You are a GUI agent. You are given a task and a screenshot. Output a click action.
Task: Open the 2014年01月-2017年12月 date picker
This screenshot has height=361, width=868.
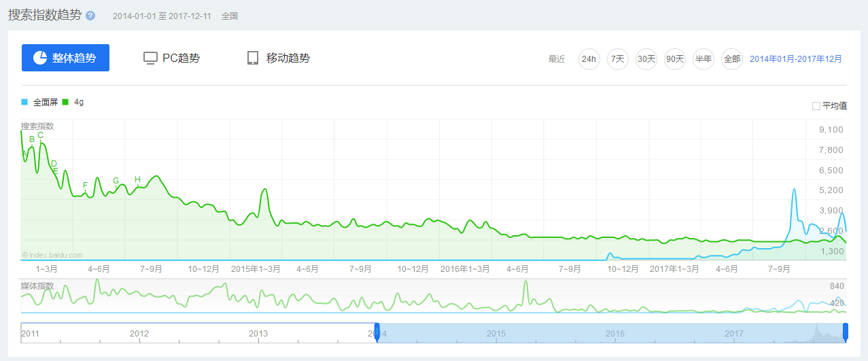coord(795,59)
